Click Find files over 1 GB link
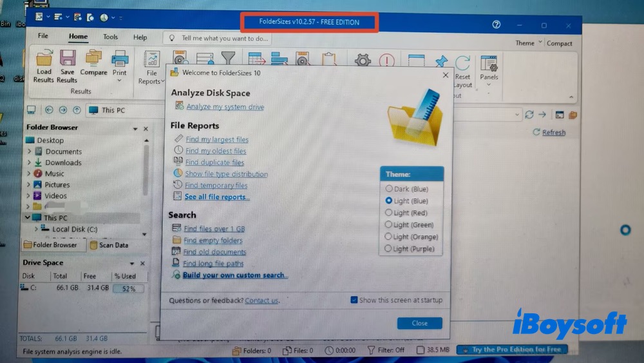The image size is (644, 363). pyautogui.click(x=214, y=229)
